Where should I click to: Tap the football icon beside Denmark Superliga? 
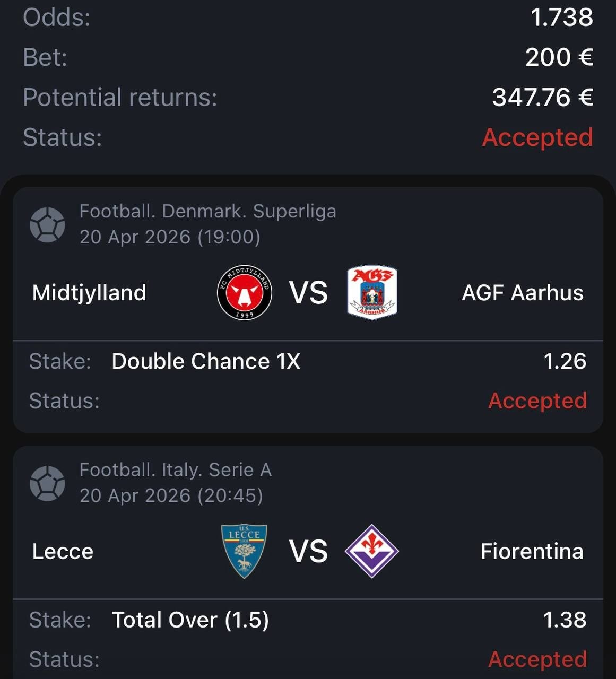[47, 225]
